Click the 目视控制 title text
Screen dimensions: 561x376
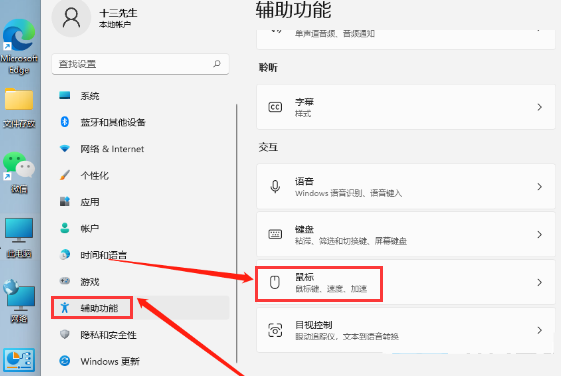click(313, 325)
